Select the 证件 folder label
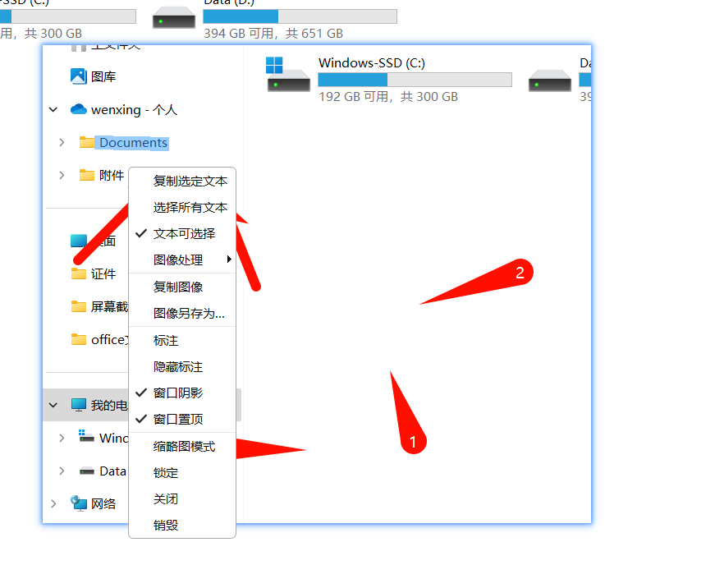The width and height of the screenshot is (715, 588). tap(103, 273)
